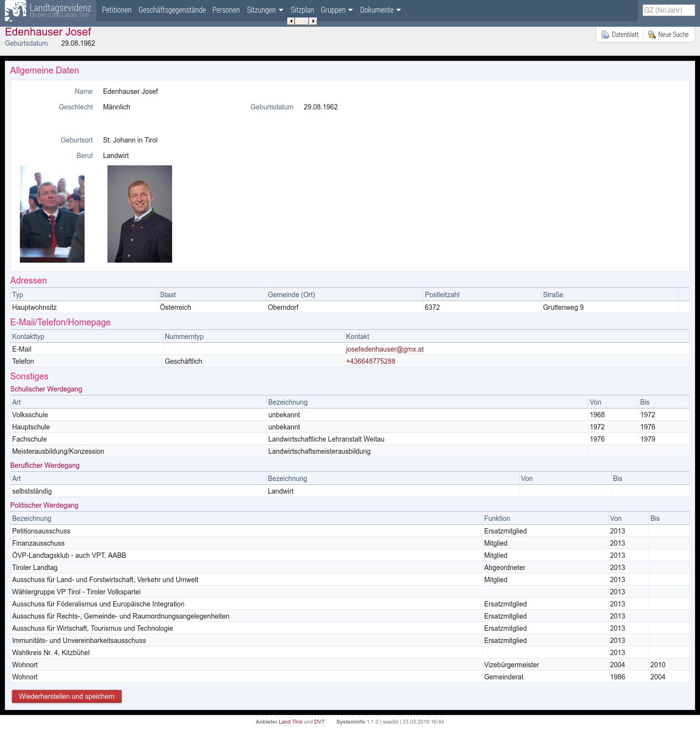The height and width of the screenshot is (729, 700).
Task: Select the Vizebürgermeister function cell
Action: coord(545,665)
